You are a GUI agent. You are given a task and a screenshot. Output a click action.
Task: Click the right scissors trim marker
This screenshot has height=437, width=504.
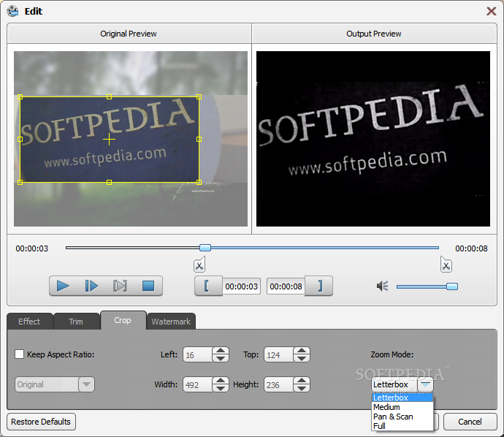446,265
